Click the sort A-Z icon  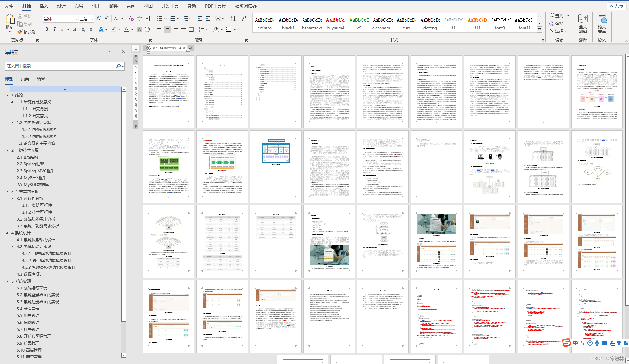click(x=233, y=19)
